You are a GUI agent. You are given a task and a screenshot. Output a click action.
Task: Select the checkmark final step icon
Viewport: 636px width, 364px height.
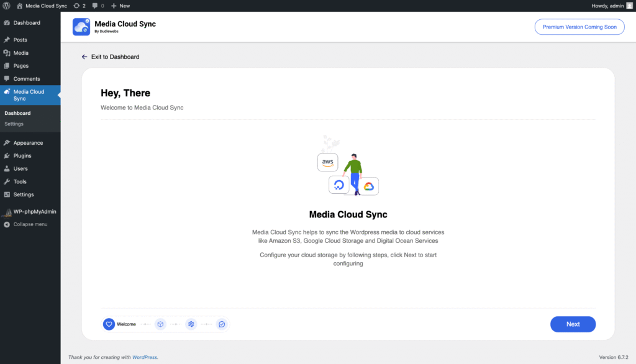222,324
